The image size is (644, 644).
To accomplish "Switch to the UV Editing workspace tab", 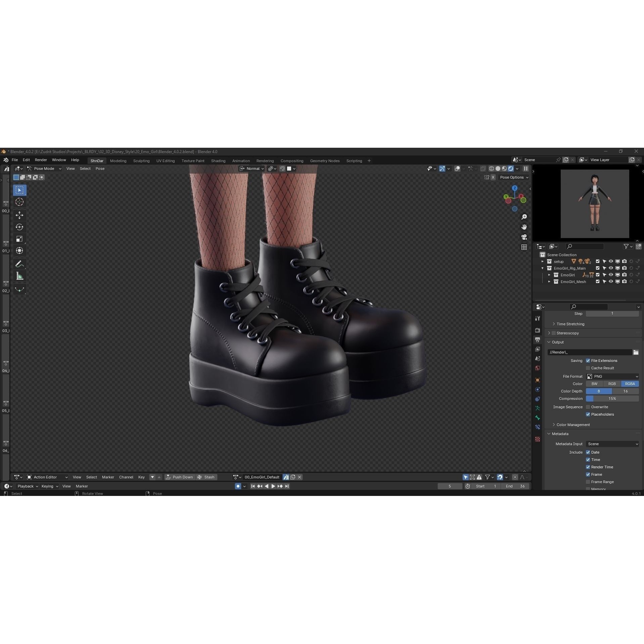I will tap(166, 161).
